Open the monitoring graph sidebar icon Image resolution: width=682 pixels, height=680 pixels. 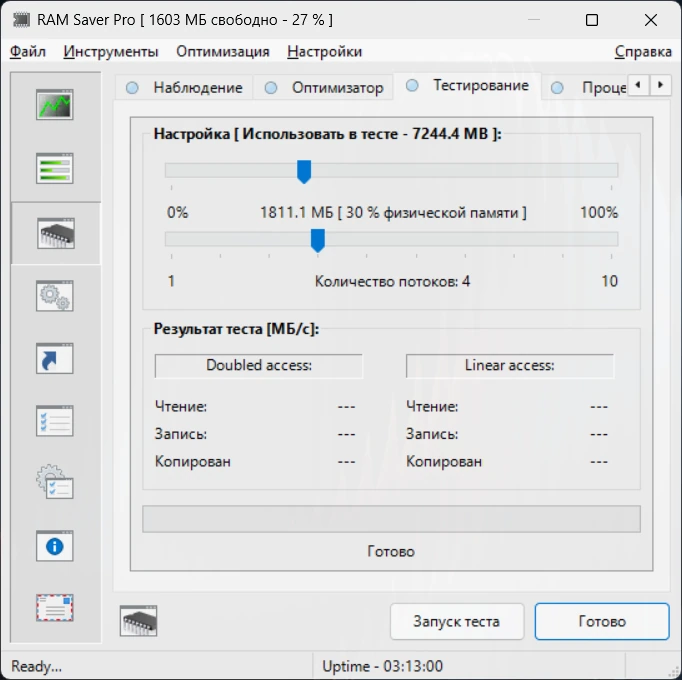[55, 104]
